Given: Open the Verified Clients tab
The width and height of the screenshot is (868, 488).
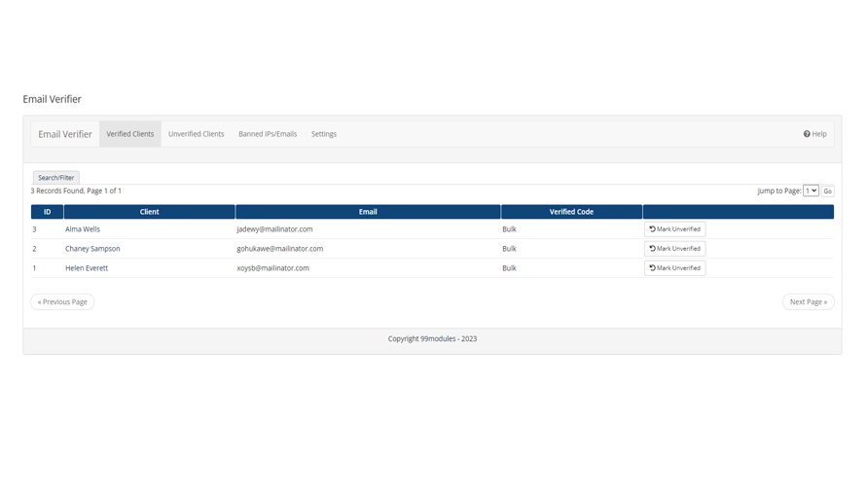Looking at the screenshot, I should point(130,134).
